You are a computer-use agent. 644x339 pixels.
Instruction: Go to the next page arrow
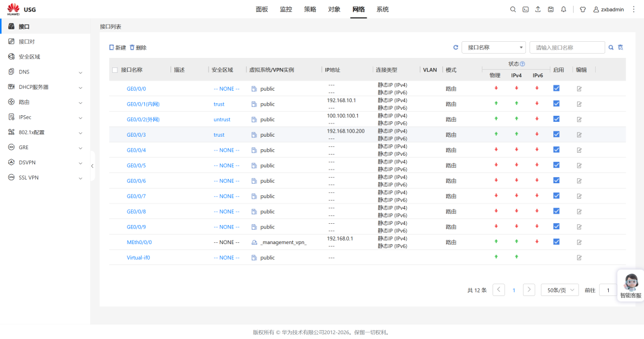[x=529, y=289]
